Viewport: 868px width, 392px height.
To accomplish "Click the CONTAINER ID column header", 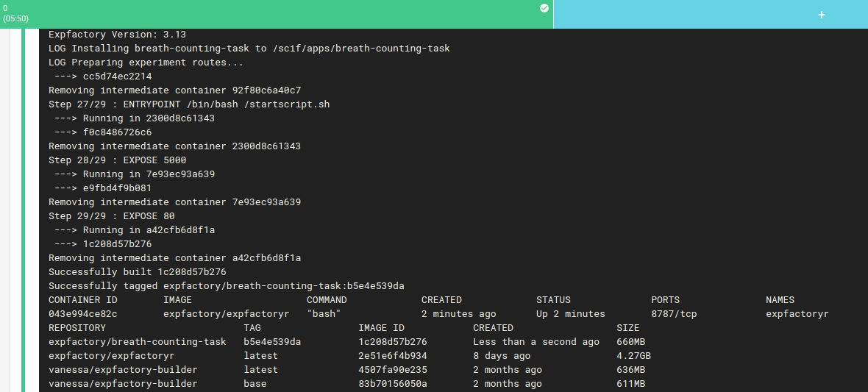I will (x=83, y=299).
